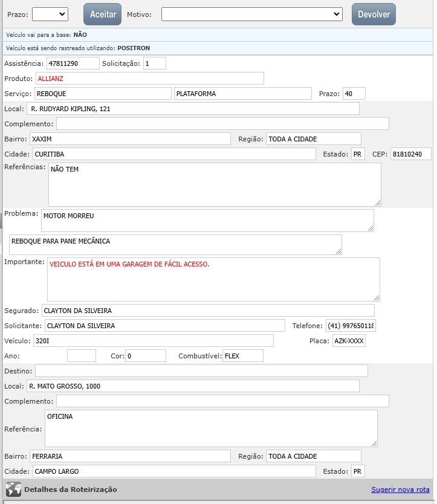Screen dimensions: 437x504
Task: Click the Serviço field showing REBOQUE
Action: (x=103, y=94)
